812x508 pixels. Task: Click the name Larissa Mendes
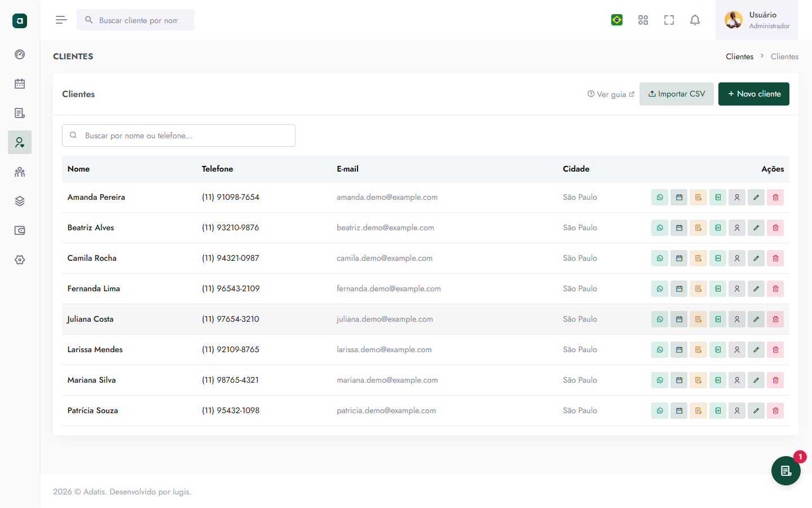click(x=95, y=349)
